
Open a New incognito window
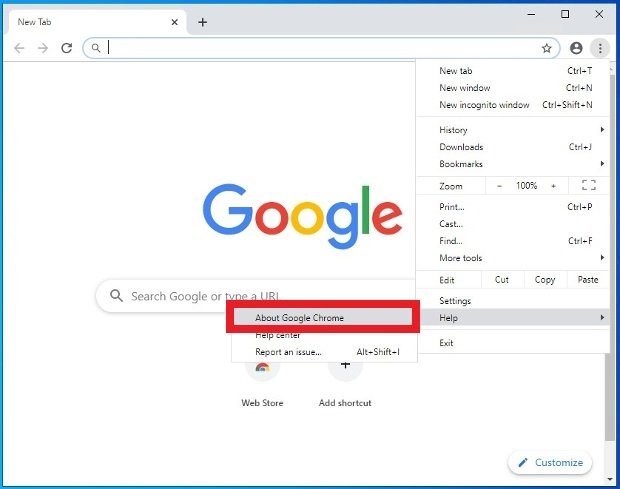tap(513, 105)
